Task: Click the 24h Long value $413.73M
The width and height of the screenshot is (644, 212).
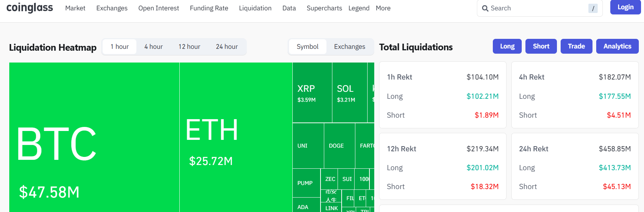Action: tap(615, 168)
